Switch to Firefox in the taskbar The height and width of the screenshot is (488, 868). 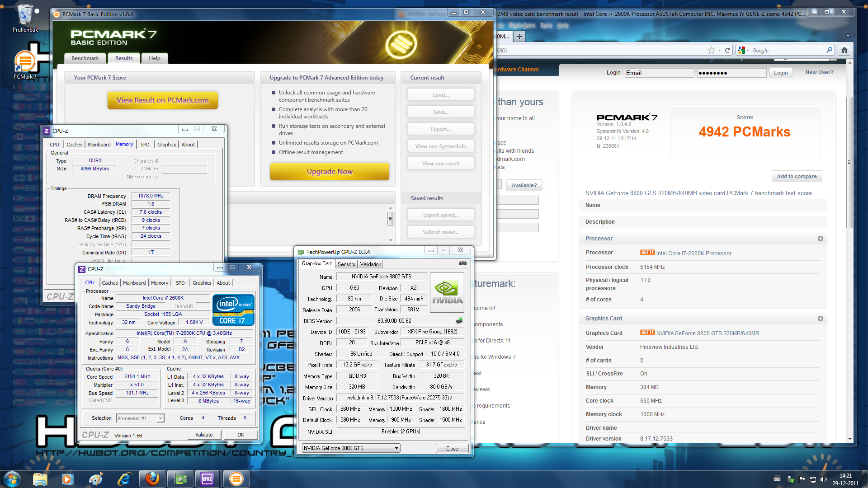[152, 479]
